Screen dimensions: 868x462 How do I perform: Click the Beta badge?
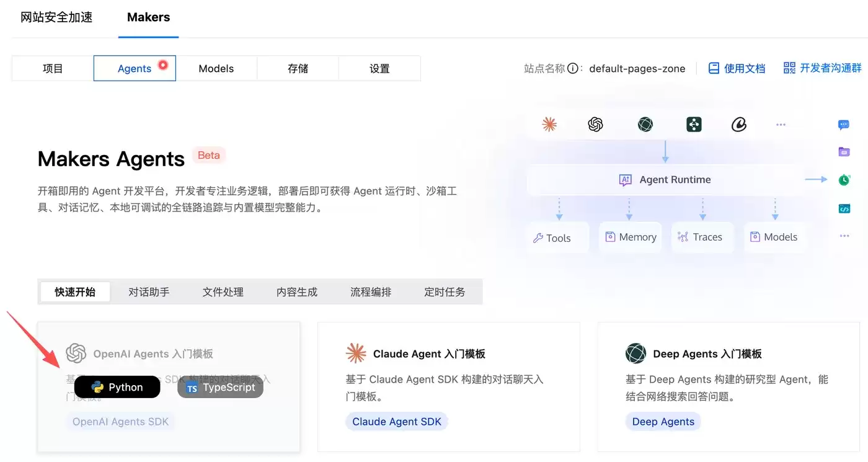click(x=209, y=156)
